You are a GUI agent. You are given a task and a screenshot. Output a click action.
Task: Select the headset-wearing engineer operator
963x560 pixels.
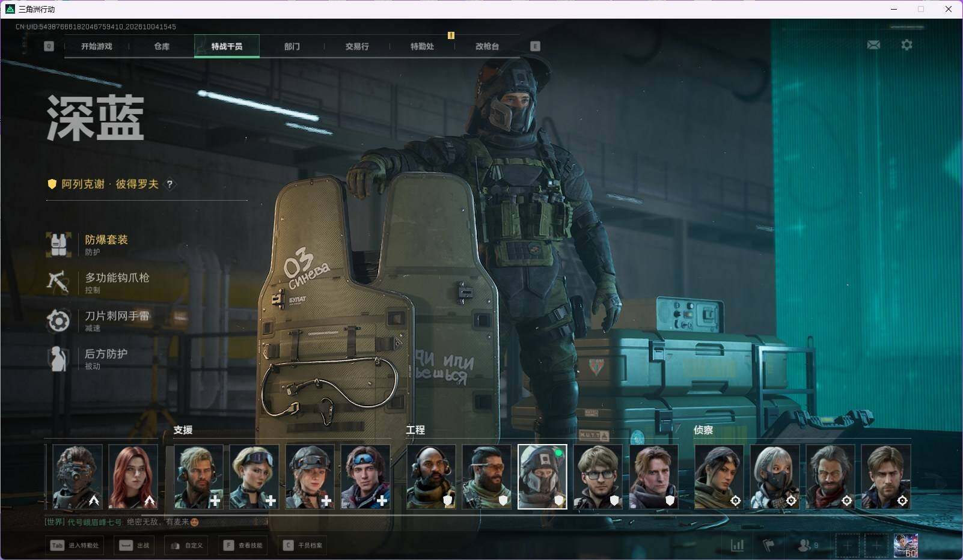click(x=432, y=477)
